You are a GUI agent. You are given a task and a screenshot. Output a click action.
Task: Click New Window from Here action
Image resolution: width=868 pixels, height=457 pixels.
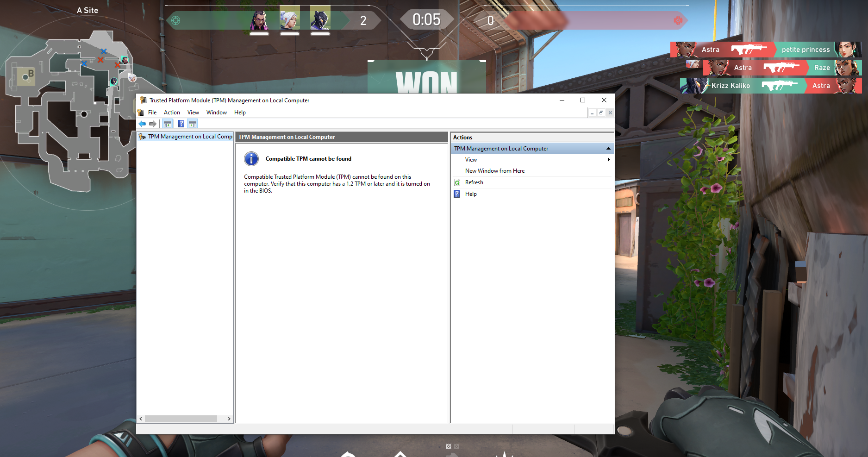(494, 171)
